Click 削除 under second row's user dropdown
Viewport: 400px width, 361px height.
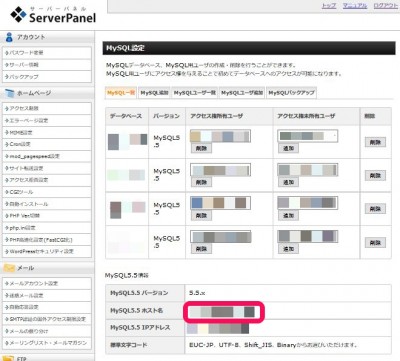[x=201, y=182]
